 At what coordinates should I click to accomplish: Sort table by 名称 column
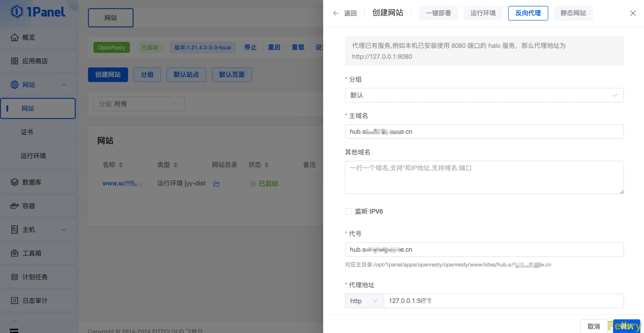(x=121, y=165)
